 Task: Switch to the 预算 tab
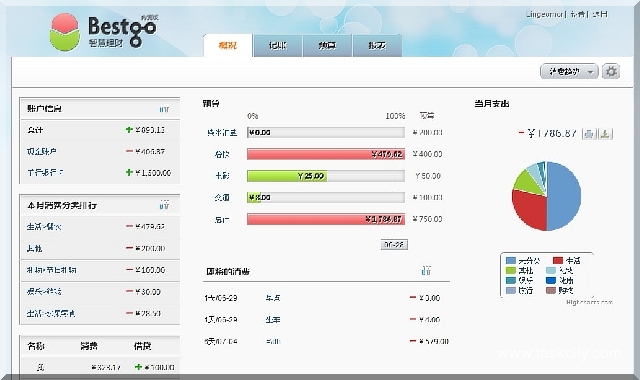pyautogui.click(x=327, y=45)
